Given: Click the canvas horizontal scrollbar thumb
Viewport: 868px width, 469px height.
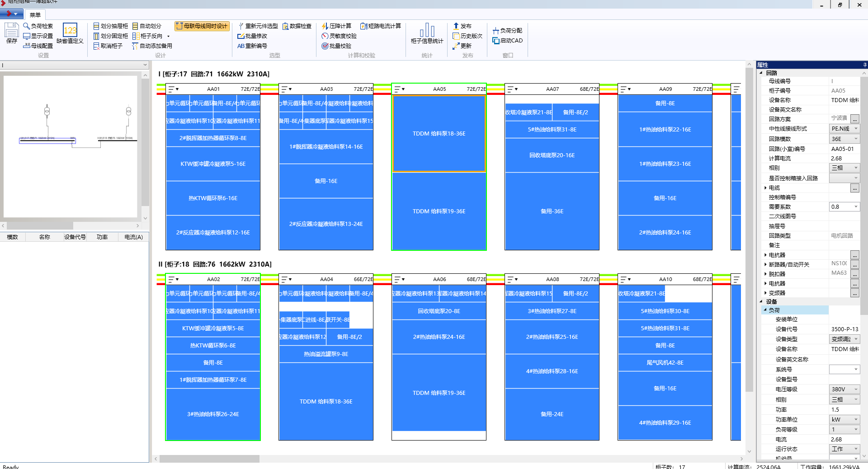Looking at the screenshot, I should [x=209, y=459].
